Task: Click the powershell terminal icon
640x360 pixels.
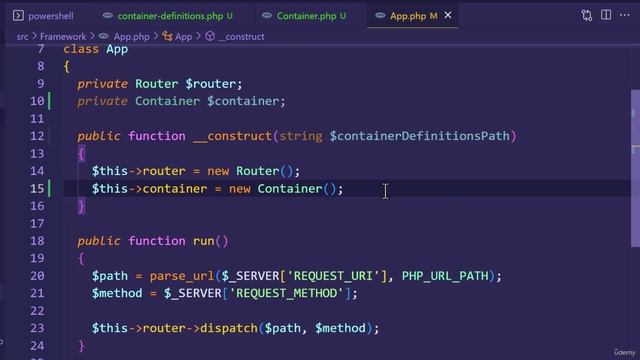Action: (18, 16)
